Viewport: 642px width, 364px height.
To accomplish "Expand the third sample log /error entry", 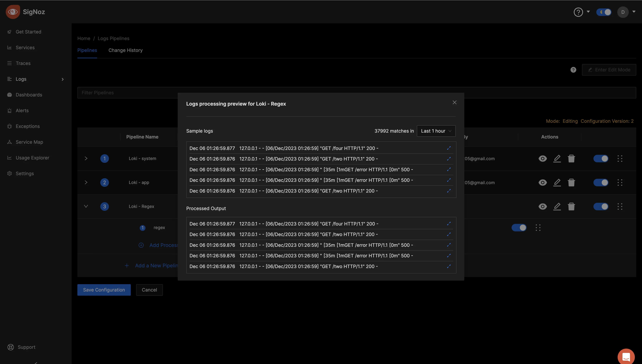I will (449, 169).
